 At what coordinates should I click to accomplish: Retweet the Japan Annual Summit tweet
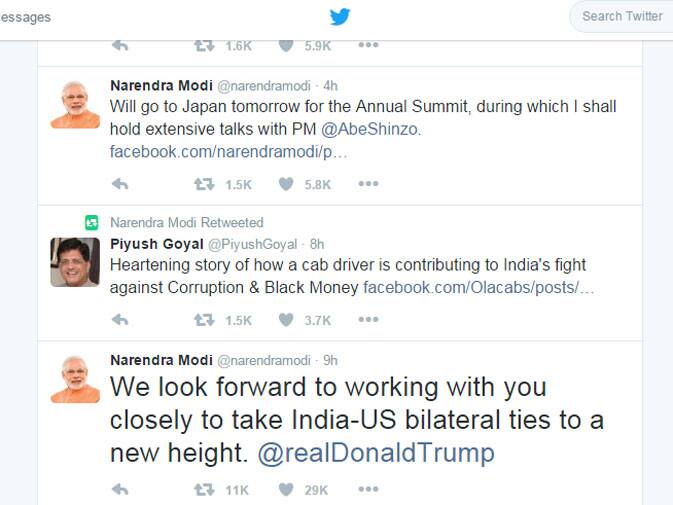(204, 184)
